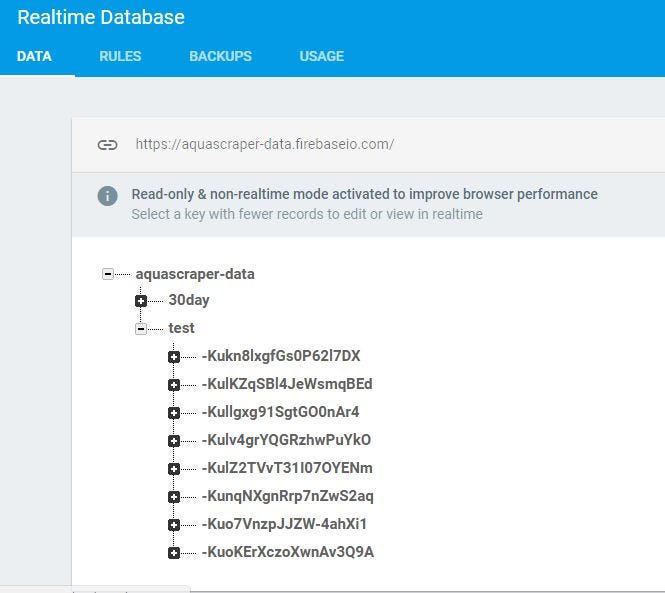Image resolution: width=665 pixels, height=593 pixels.
Task: Expand the -Kulv4grYQGRzhwPuYkO node
Action: click(x=174, y=441)
